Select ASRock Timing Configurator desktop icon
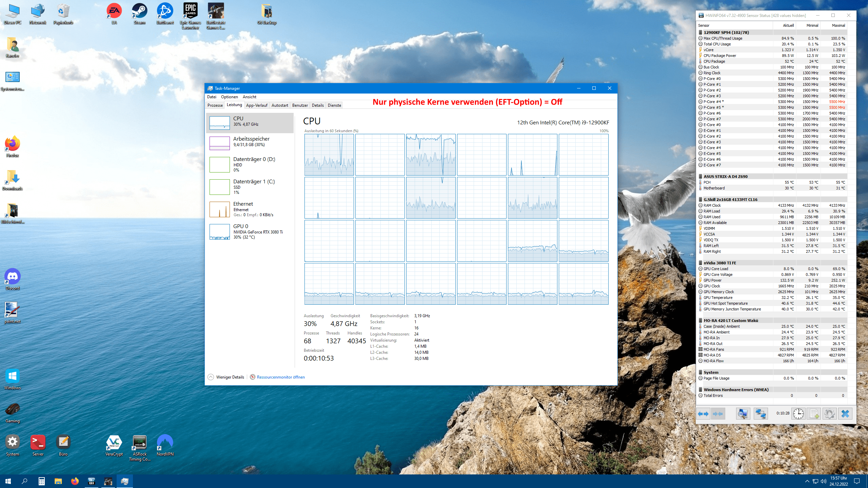The image size is (868, 488). [139, 448]
